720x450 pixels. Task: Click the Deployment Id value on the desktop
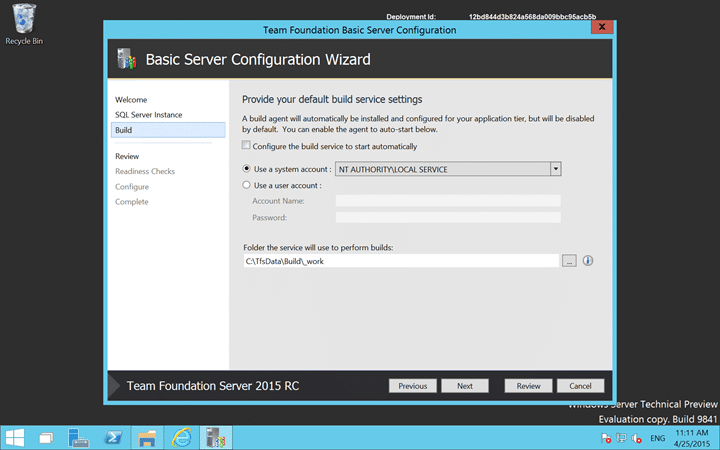(x=532, y=17)
